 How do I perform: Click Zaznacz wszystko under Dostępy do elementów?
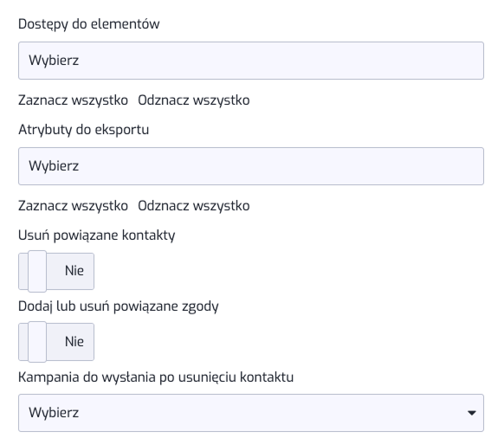pos(73,100)
